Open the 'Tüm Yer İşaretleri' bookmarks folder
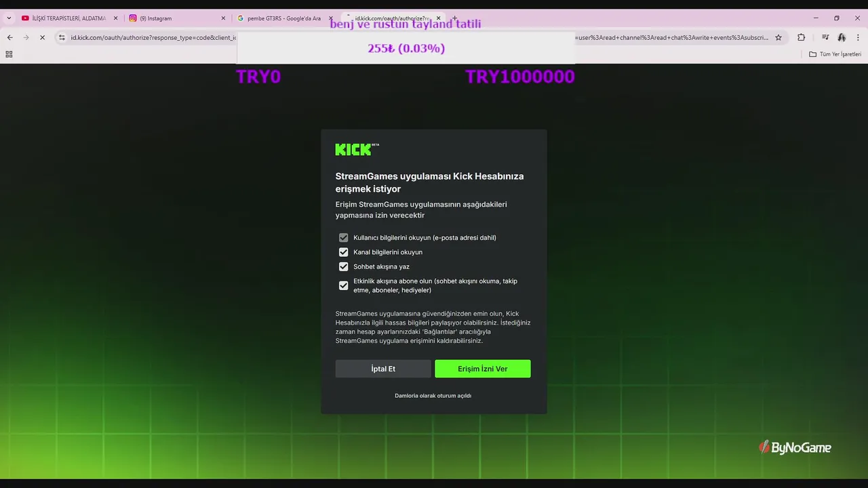 tap(835, 54)
